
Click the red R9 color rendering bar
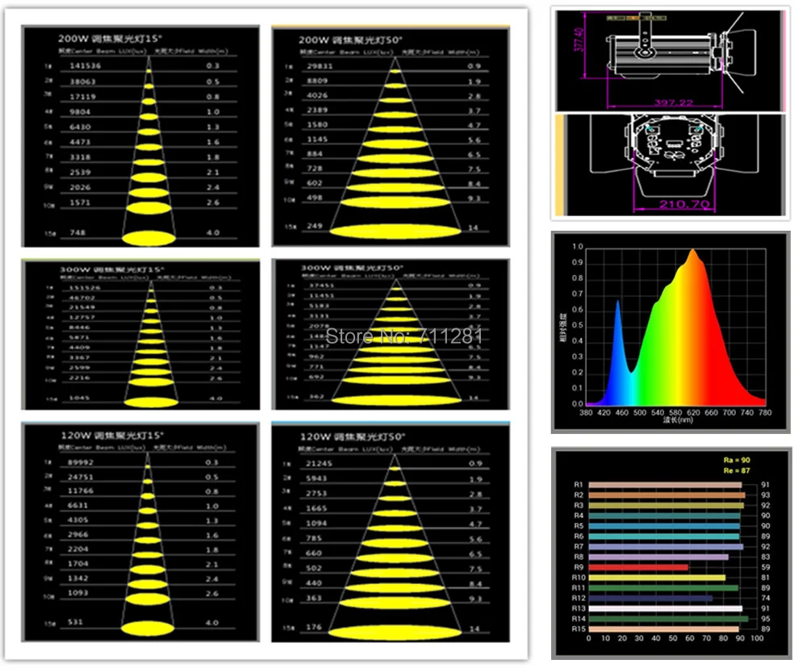[638, 567]
